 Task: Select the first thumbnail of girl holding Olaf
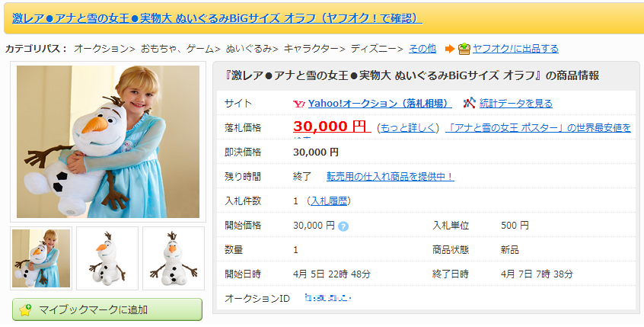click(41, 258)
